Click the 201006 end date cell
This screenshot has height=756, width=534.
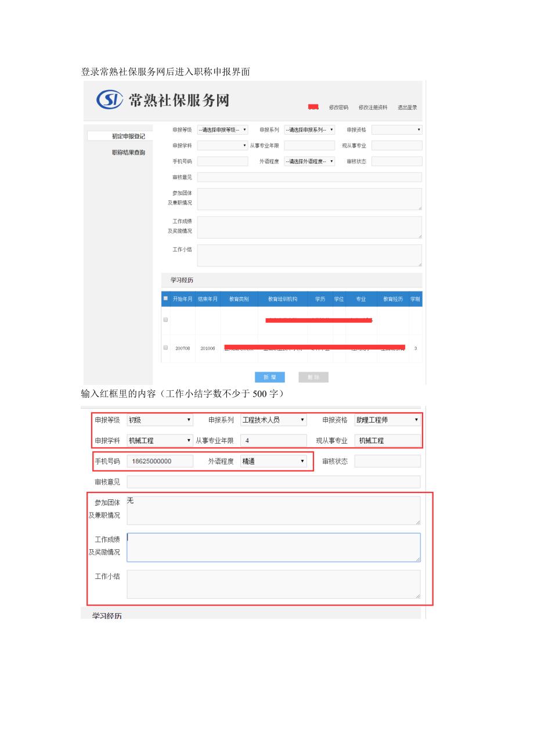pyautogui.click(x=208, y=348)
